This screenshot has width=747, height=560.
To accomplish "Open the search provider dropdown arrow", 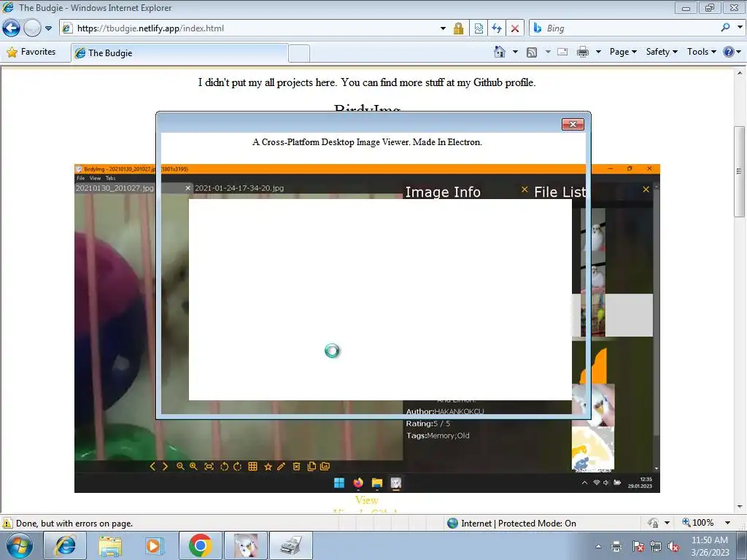I will [x=740, y=28].
